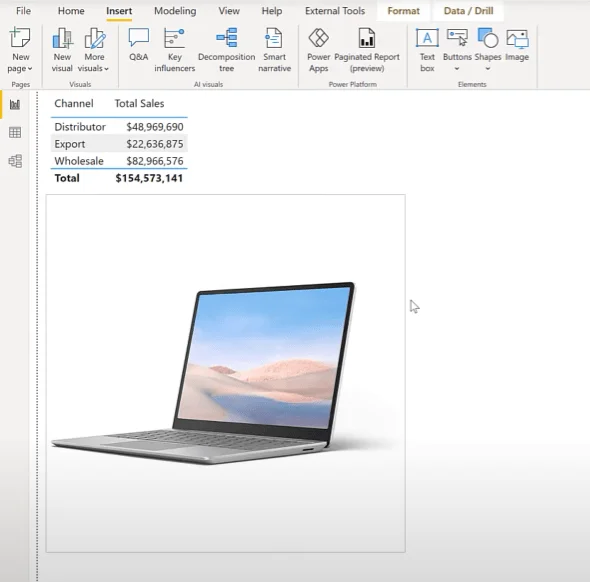Insert a Power Apps visual
The height and width of the screenshot is (582, 590).
point(318,50)
